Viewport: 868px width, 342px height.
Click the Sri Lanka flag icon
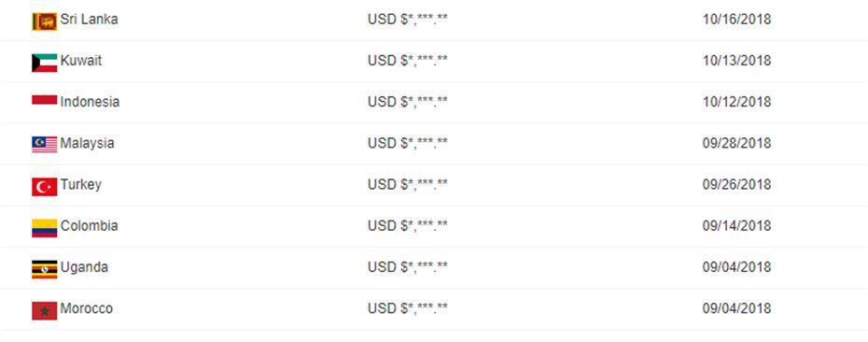tap(44, 21)
